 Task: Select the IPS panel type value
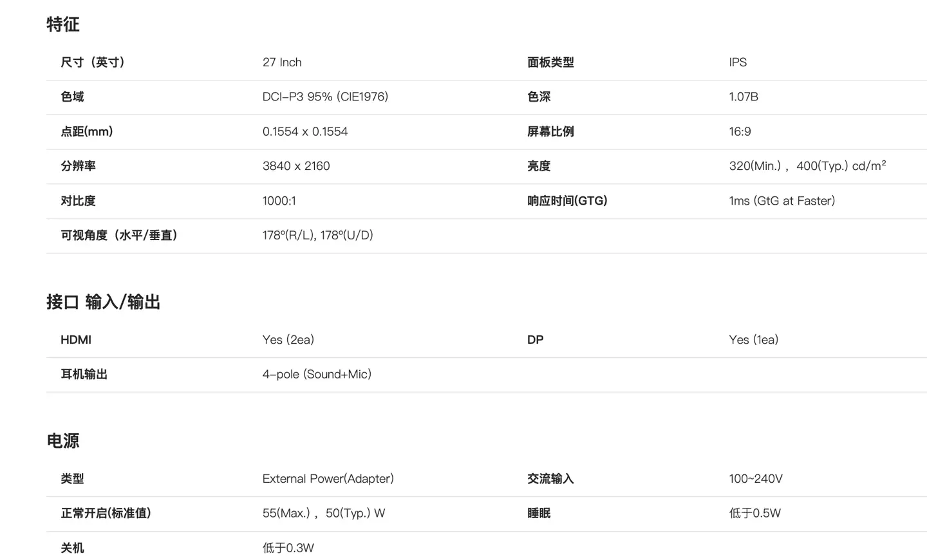coord(738,62)
